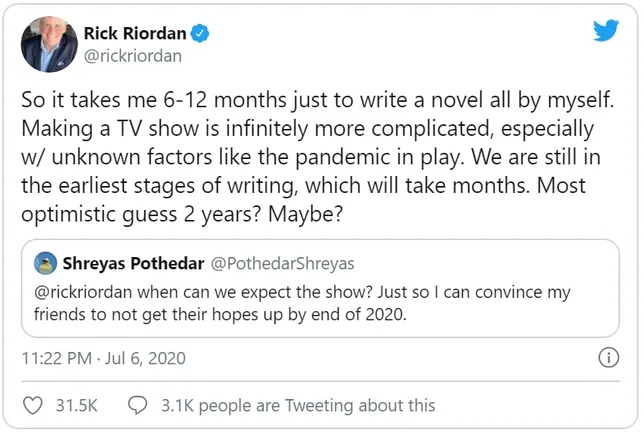Open Rick Riordan's profile photo
This screenshot has width=644, height=433.
point(47,43)
